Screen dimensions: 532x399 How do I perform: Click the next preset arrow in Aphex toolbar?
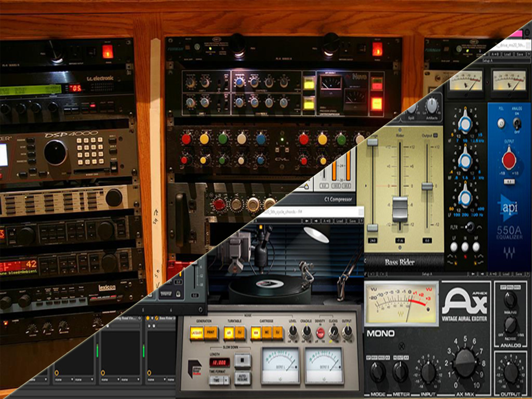coord(482,274)
